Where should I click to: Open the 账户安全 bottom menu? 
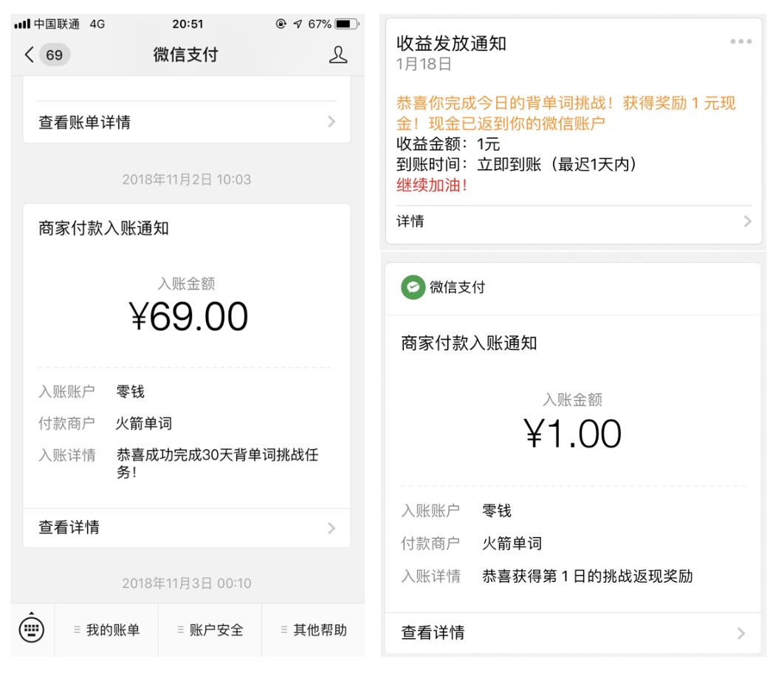pos(210,630)
